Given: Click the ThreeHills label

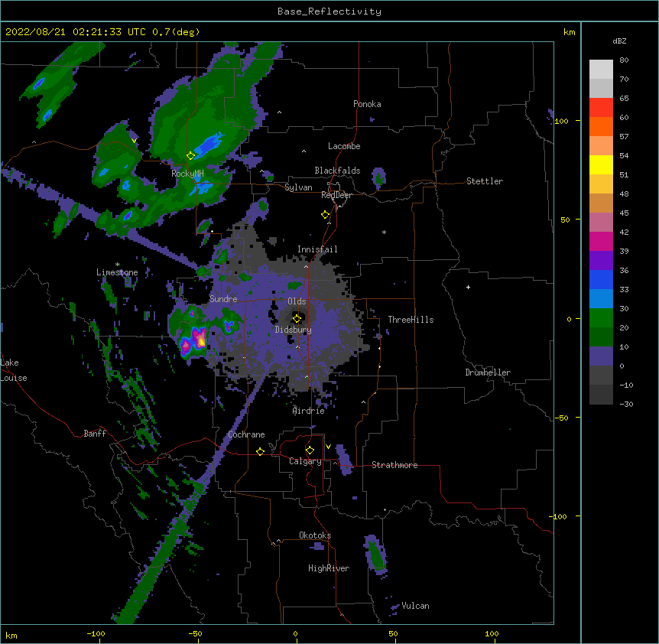Looking at the screenshot, I should 411,320.
